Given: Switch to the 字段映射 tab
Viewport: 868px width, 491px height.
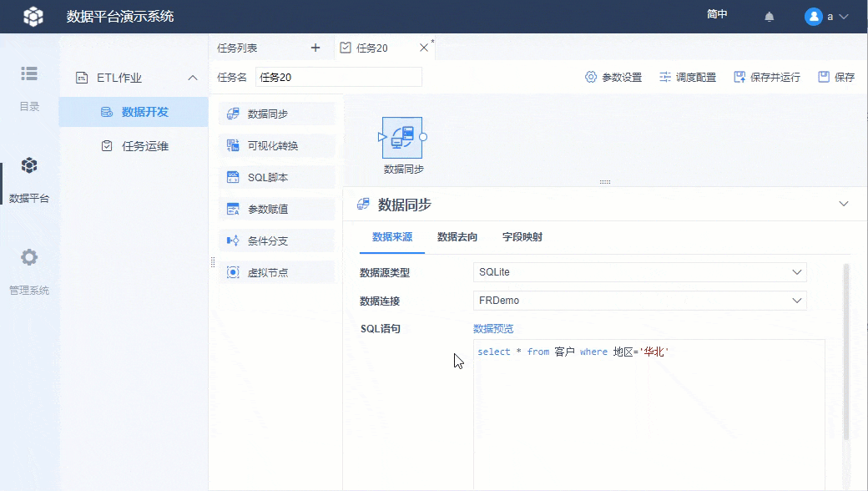Looking at the screenshot, I should [522, 237].
